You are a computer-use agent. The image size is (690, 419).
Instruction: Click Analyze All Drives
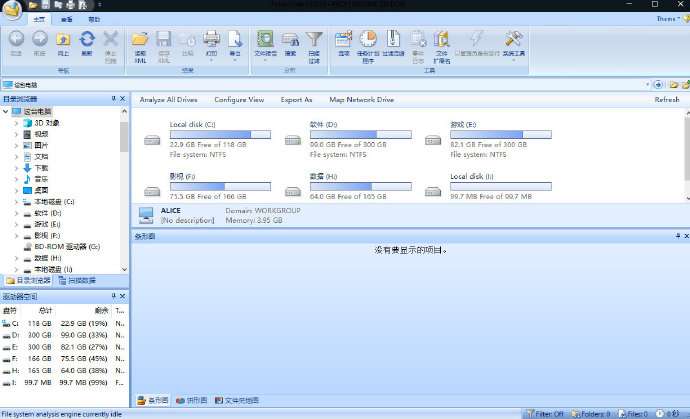[x=169, y=100]
